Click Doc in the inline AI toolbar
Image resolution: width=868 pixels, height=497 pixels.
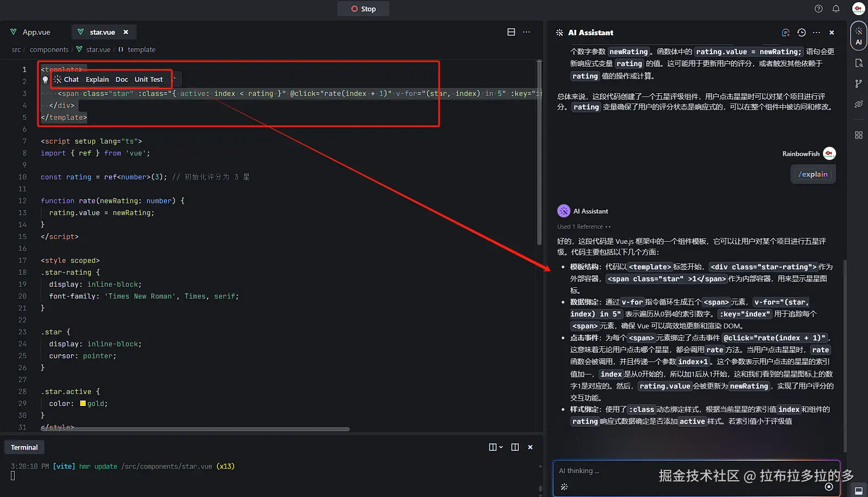[x=122, y=79]
